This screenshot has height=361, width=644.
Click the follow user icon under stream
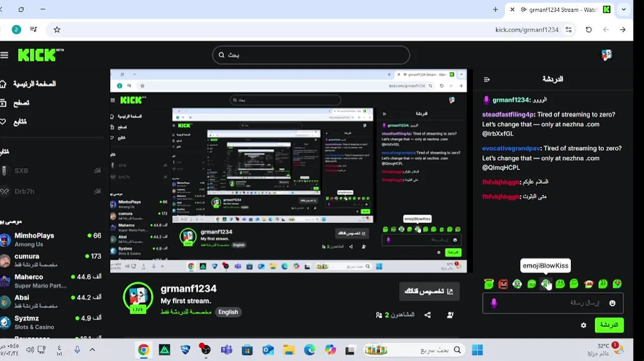(450, 315)
